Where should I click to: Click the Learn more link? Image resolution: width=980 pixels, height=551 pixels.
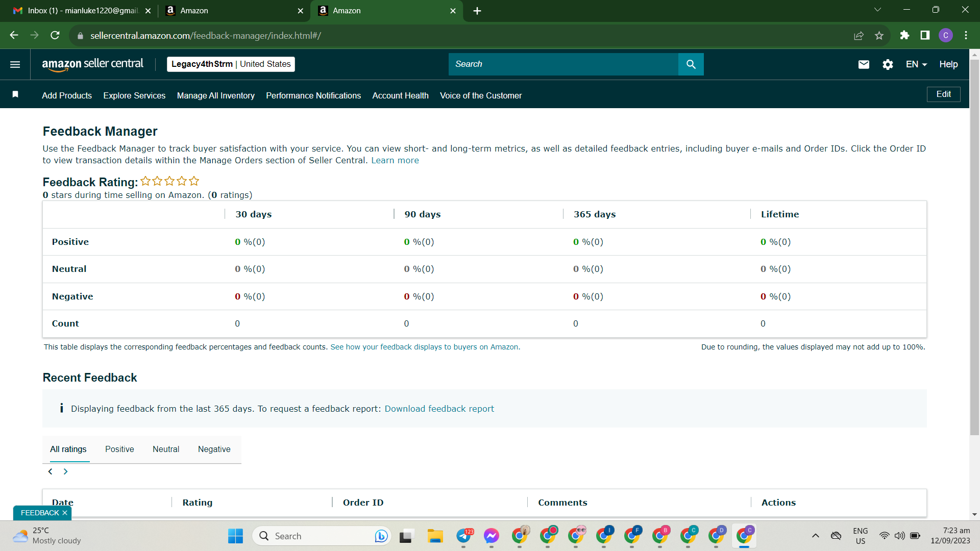[395, 160]
